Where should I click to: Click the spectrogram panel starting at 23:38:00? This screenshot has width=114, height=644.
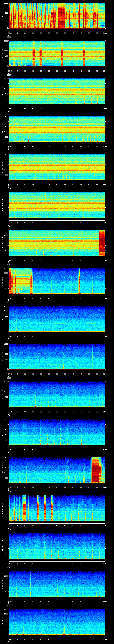57,394
